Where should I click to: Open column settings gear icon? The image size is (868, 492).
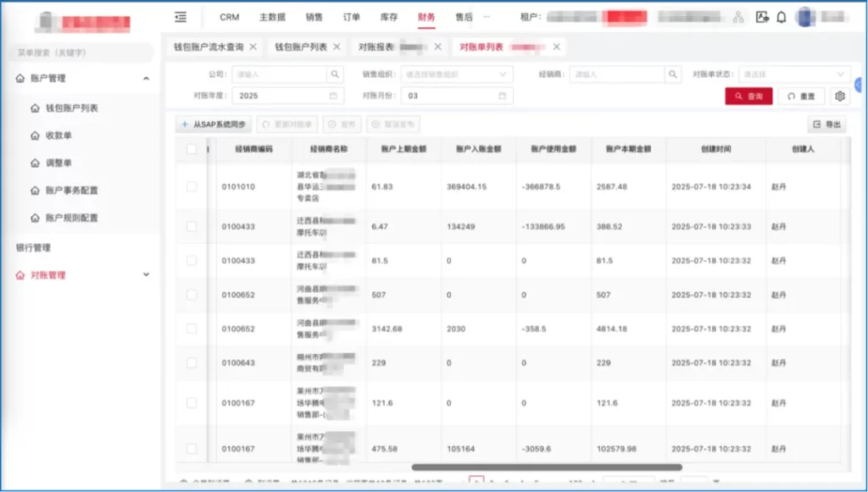coord(840,96)
